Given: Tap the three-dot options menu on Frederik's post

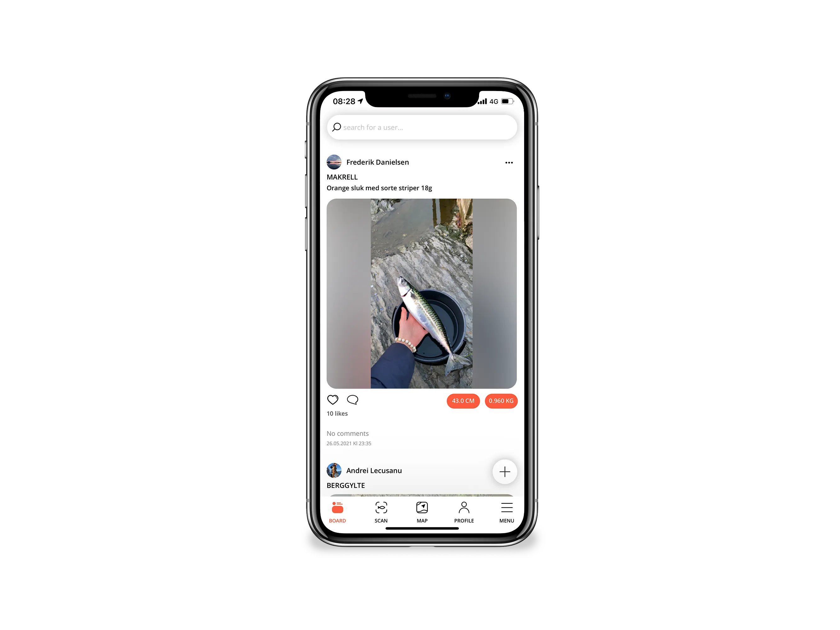Looking at the screenshot, I should [x=509, y=162].
